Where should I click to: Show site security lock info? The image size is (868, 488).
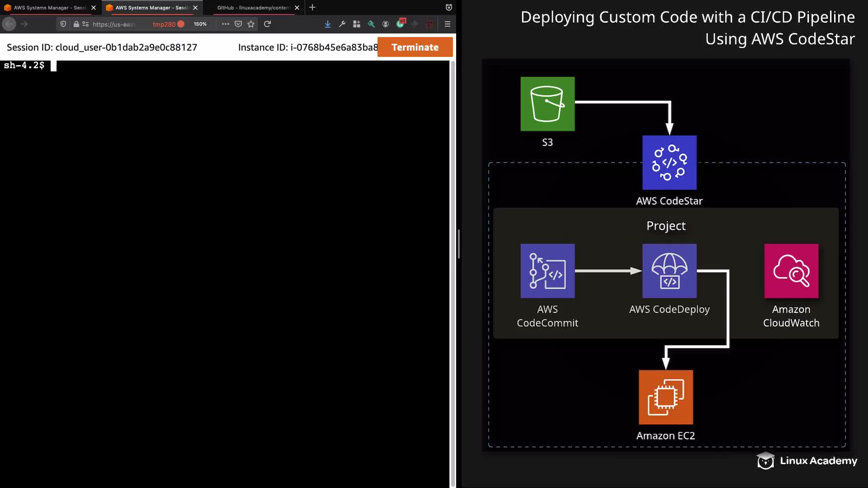pos(76,24)
